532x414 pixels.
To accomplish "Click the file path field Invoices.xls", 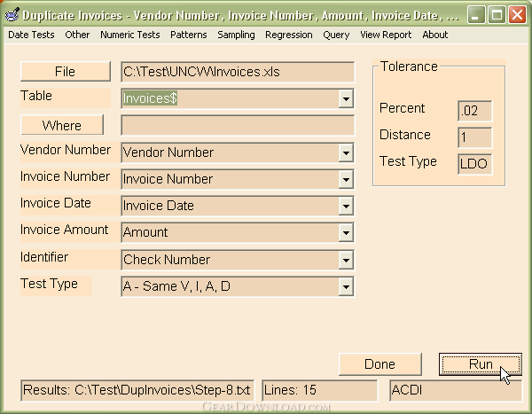I will 238,72.
